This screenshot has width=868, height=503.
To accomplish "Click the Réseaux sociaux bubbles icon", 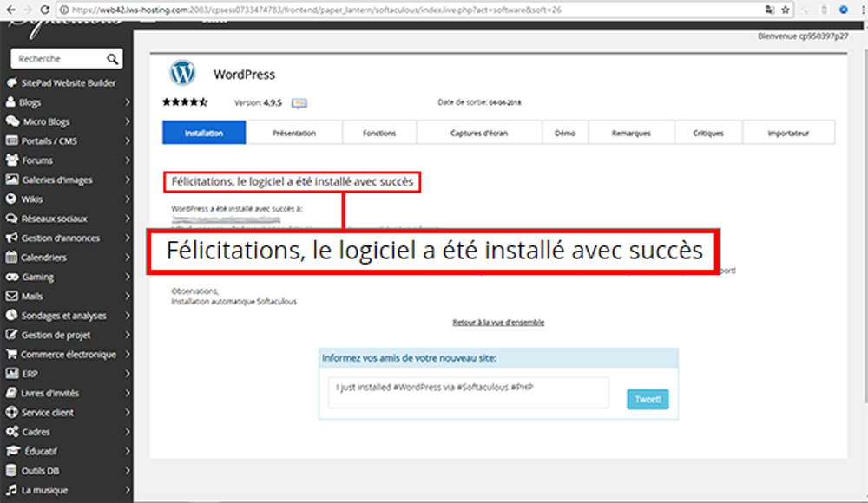I will coord(11,218).
